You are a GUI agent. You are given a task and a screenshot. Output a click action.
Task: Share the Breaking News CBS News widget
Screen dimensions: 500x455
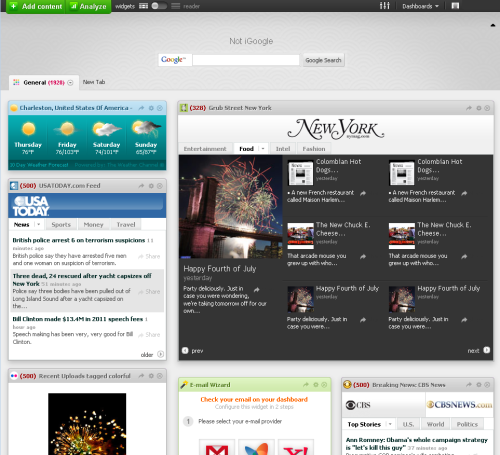click(469, 385)
